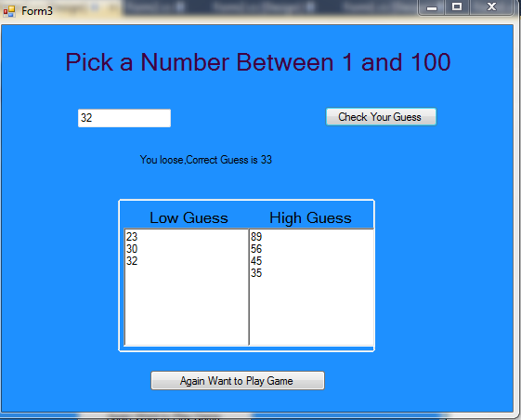Click the Low Guess heading label
The height and width of the screenshot is (420, 521).
189,218
